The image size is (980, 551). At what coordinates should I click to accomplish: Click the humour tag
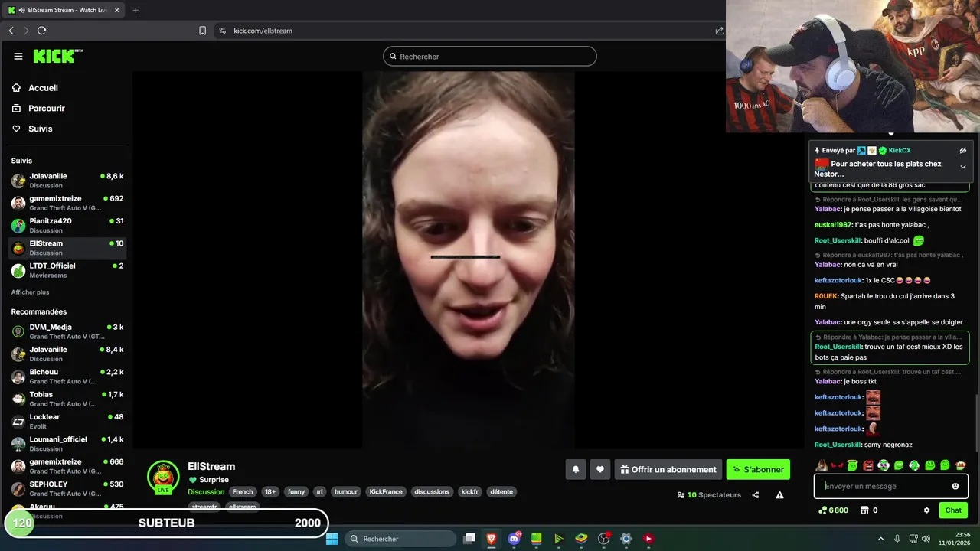pos(346,492)
